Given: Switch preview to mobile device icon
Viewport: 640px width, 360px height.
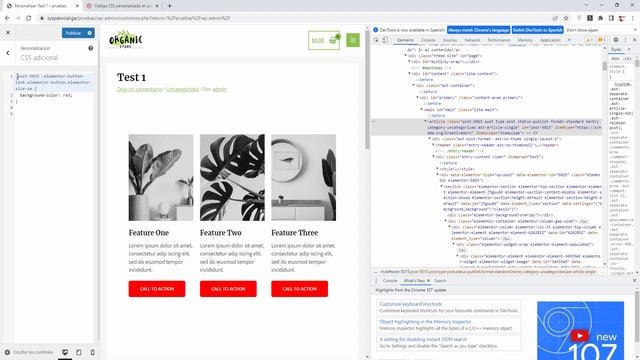Looking at the screenshot, I should 93,352.
